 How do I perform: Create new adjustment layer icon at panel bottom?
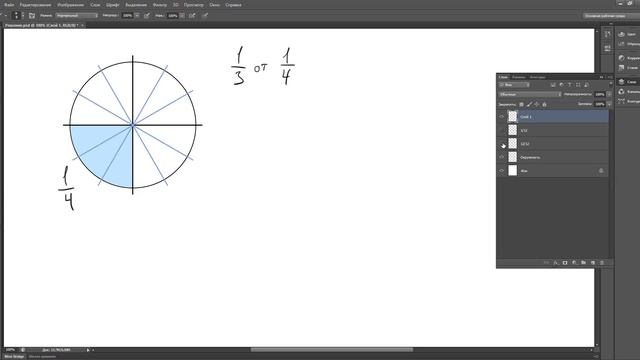click(x=574, y=263)
